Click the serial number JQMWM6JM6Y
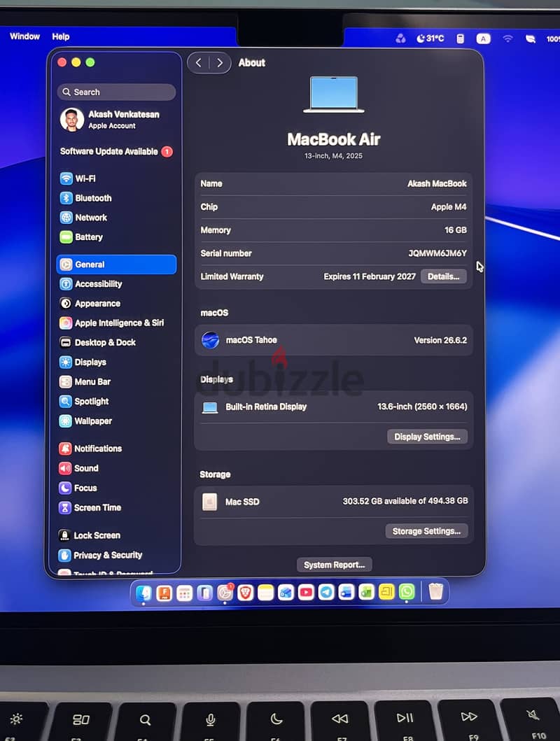560x741 pixels. point(437,253)
